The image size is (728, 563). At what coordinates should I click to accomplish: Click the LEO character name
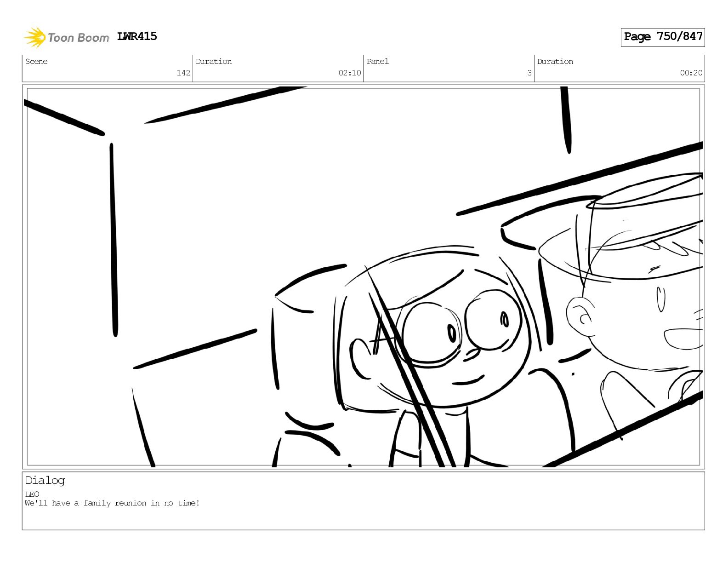point(32,494)
